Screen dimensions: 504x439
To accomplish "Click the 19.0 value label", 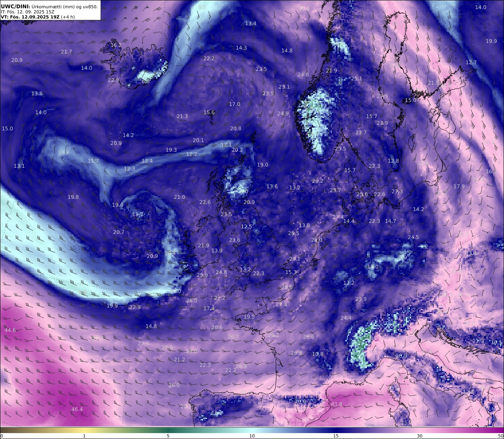I will (x=263, y=165).
